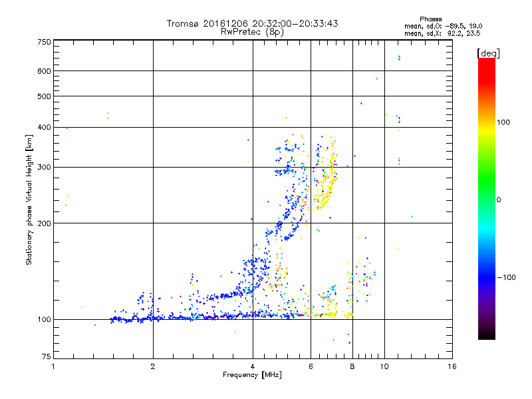Screen dimensions: 532x399
Task: Click the y-axis tick label '75'
Action: (x=47, y=356)
